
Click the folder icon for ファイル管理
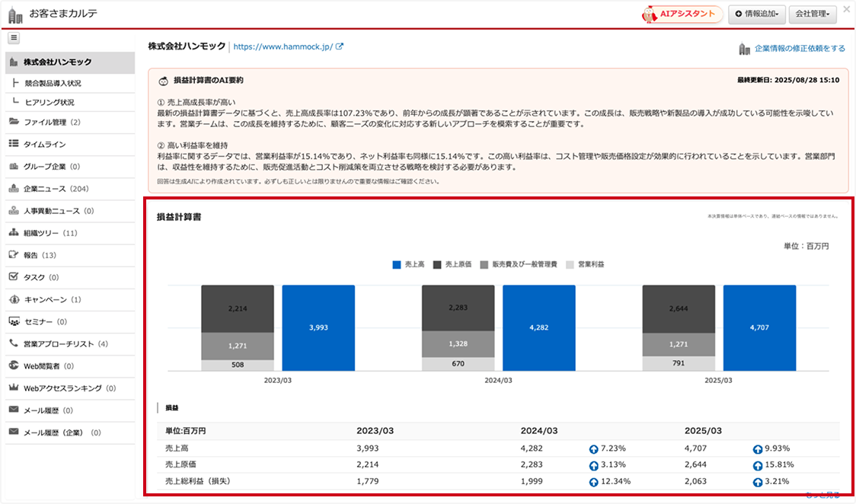[x=14, y=122]
